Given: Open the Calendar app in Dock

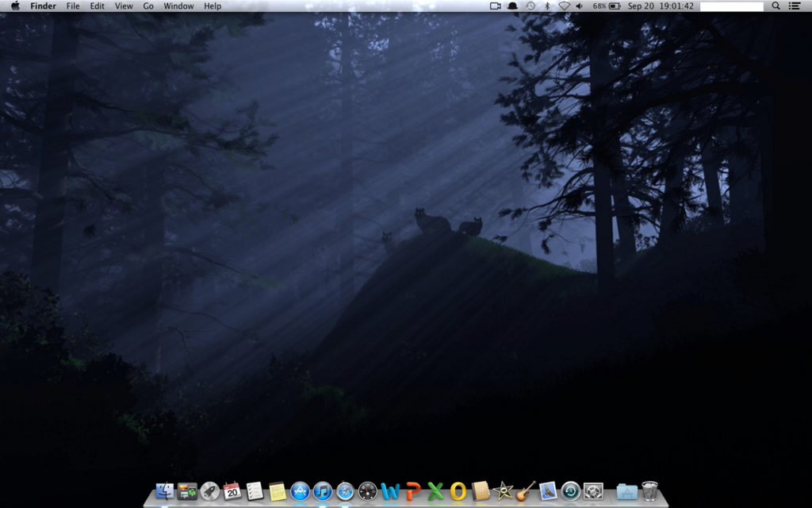Looking at the screenshot, I should coord(232,491).
